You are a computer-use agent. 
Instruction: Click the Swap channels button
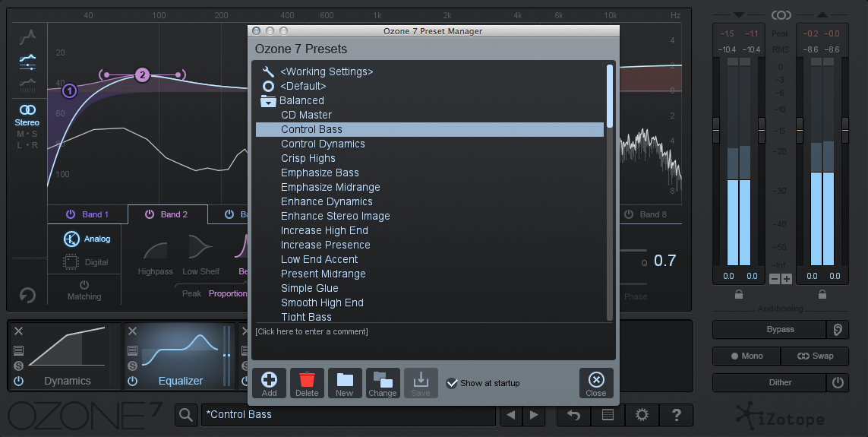(x=815, y=356)
